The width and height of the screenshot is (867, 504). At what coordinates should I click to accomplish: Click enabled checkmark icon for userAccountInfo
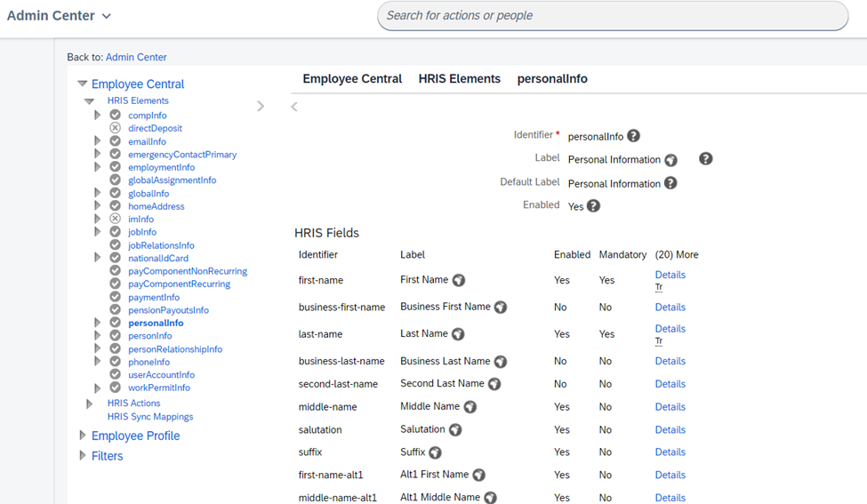tap(115, 374)
